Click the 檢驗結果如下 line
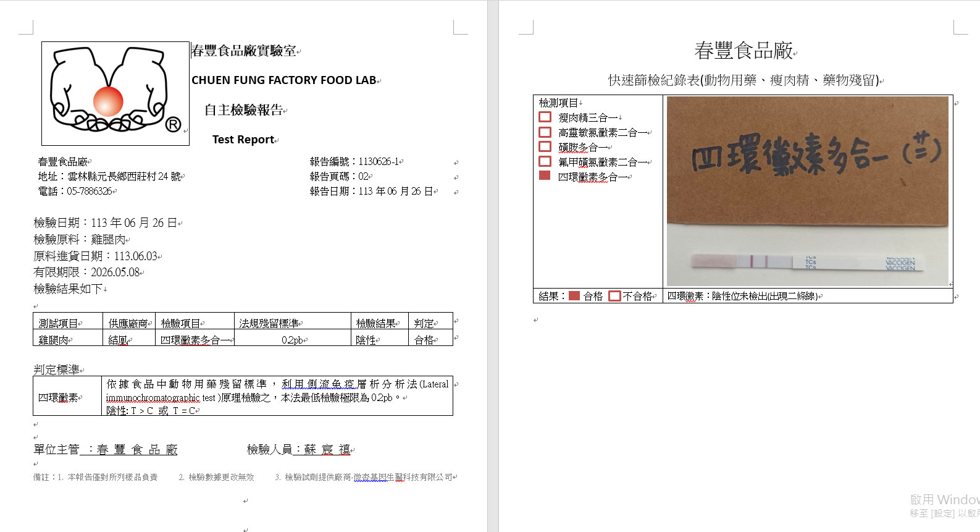980x532 pixels. click(68, 289)
